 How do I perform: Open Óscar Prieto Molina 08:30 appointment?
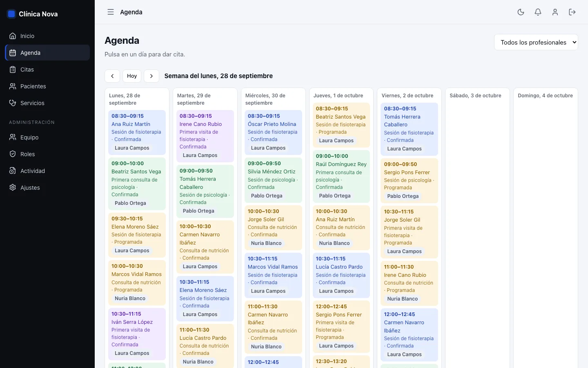coord(273,132)
